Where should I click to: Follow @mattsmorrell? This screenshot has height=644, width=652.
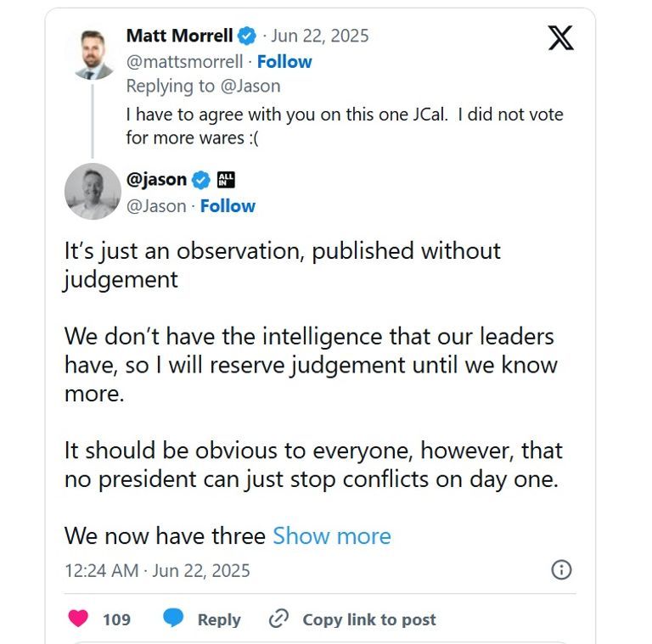coord(284,61)
